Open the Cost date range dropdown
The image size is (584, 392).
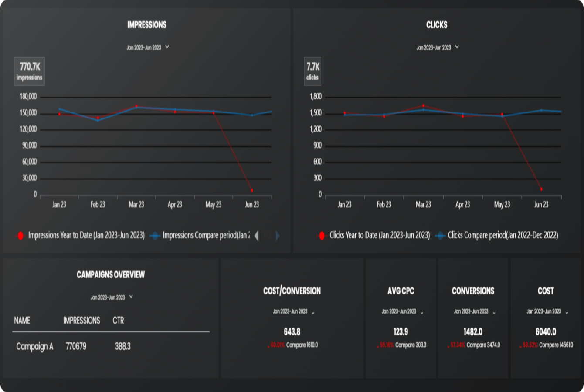click(x=547, y=312)
